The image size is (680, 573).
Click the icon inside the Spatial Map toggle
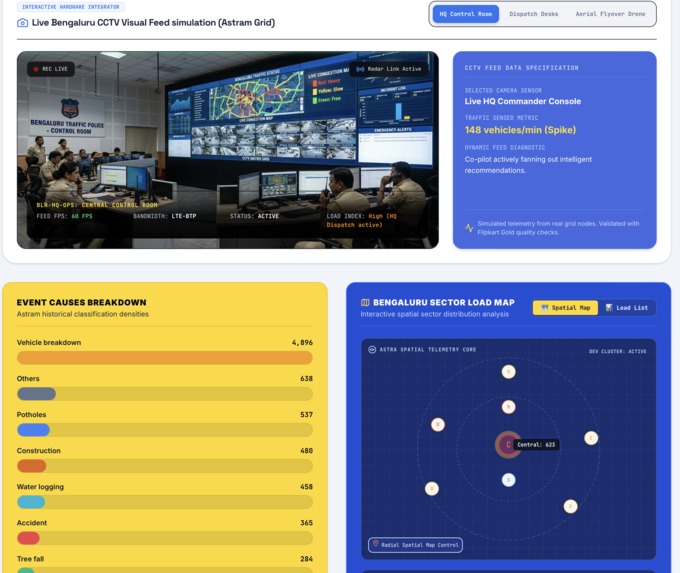click(545, 308)
